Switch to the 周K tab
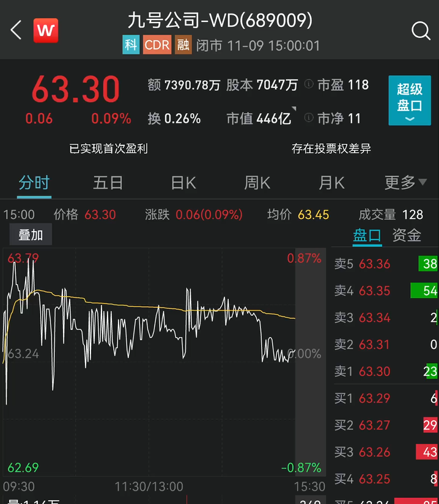 click(257, 183)
